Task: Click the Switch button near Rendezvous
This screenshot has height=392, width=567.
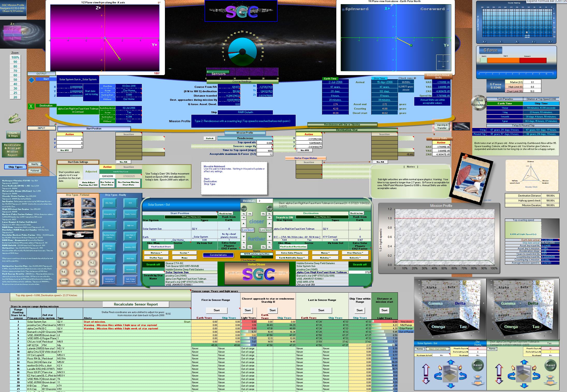Action: click(x=209, y=138)
